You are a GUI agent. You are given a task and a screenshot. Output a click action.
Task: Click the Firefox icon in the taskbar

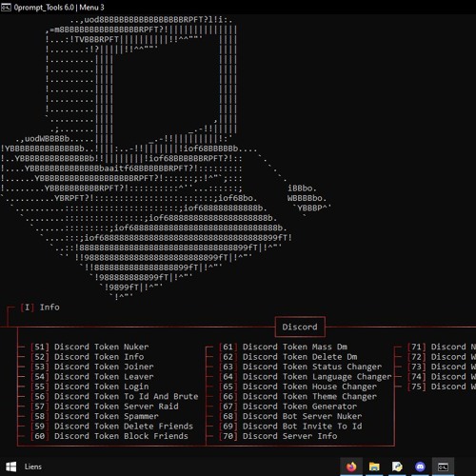351,466
